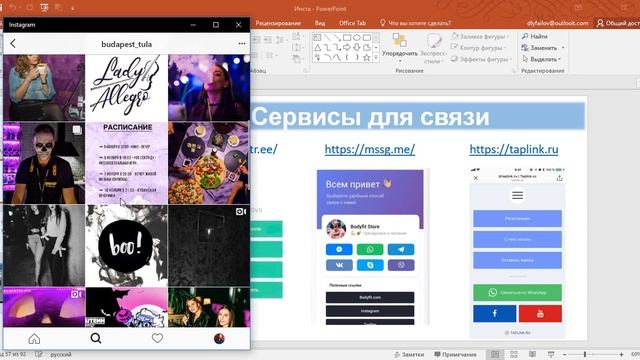Screen dimensions: 640x360
Task: Open Drawing group dialog launcher
Action: [513, 71]
